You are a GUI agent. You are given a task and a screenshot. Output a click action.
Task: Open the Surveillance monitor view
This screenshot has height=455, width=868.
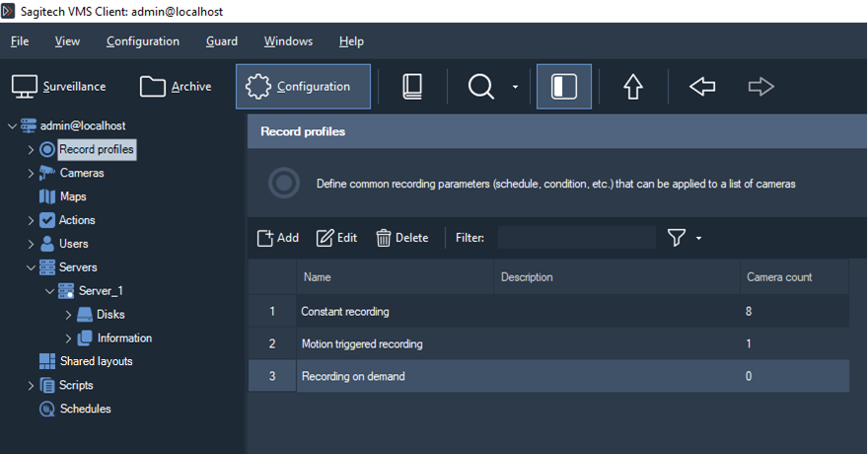click(x=59, y=87)
